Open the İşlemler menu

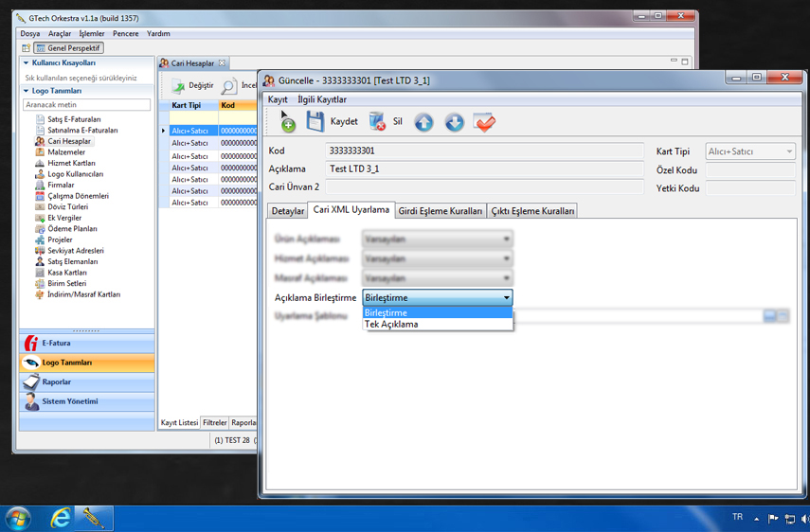pos(92,33)
